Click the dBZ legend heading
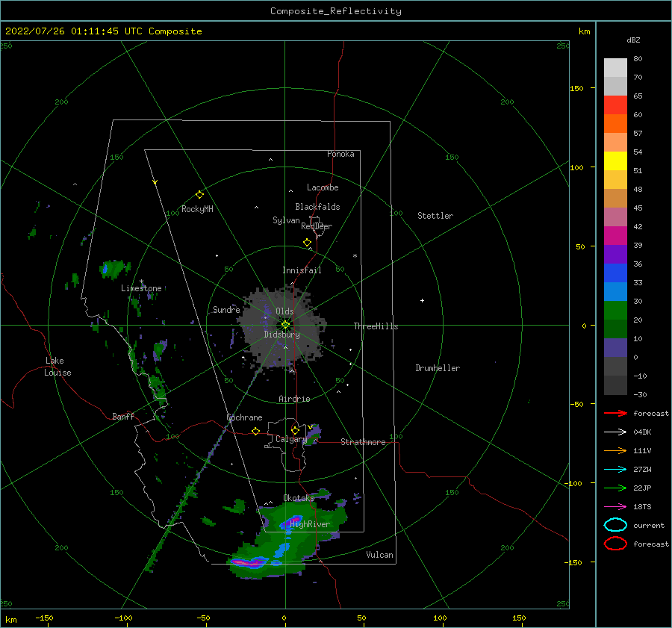 click(x=633, y=40)
